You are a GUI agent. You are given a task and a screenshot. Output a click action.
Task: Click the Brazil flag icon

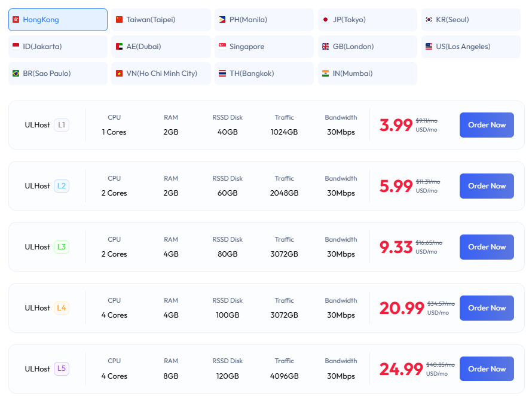click(16, 74)
